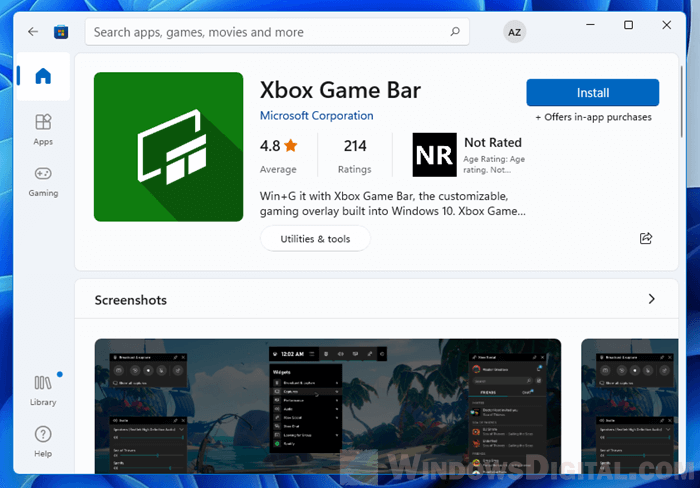
Task: Open the first Xbox Game Bar screenshot
Action: pyautogui.click(x=328, y=406)
